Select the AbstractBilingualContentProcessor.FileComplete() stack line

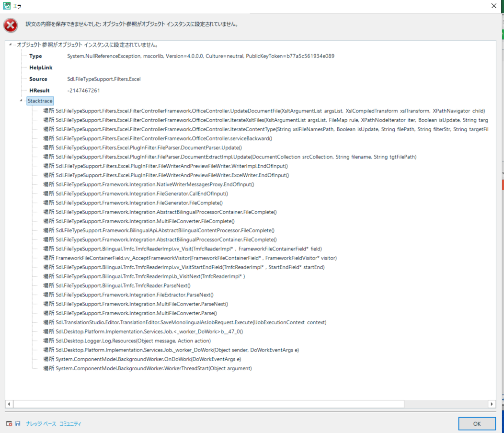[x=159, y=230]
